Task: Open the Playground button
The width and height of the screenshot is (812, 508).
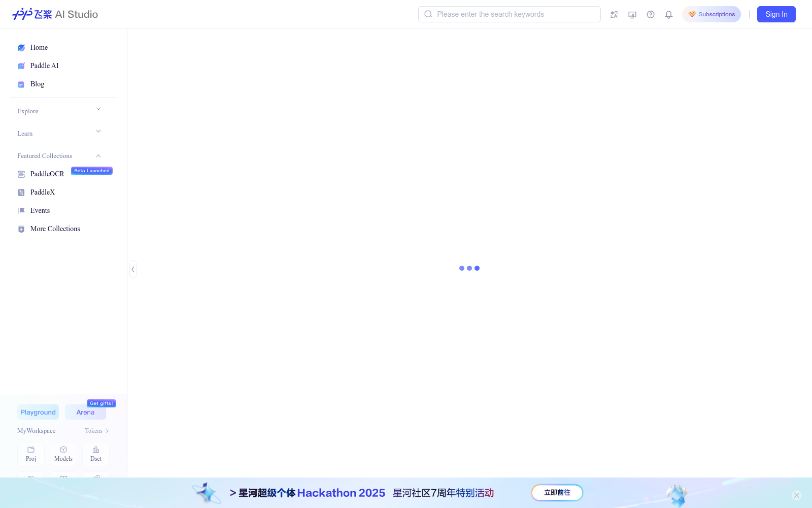Action: 38,412
